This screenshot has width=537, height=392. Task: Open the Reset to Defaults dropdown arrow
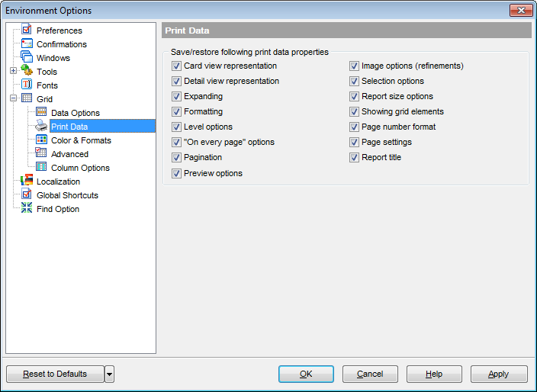point(109,374)
